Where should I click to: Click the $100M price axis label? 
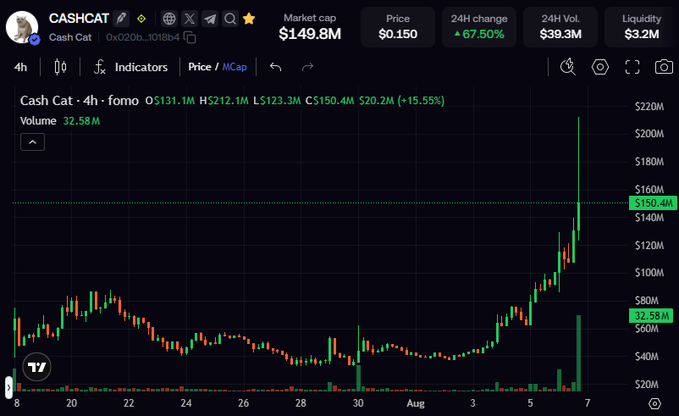tap(649, 273)
